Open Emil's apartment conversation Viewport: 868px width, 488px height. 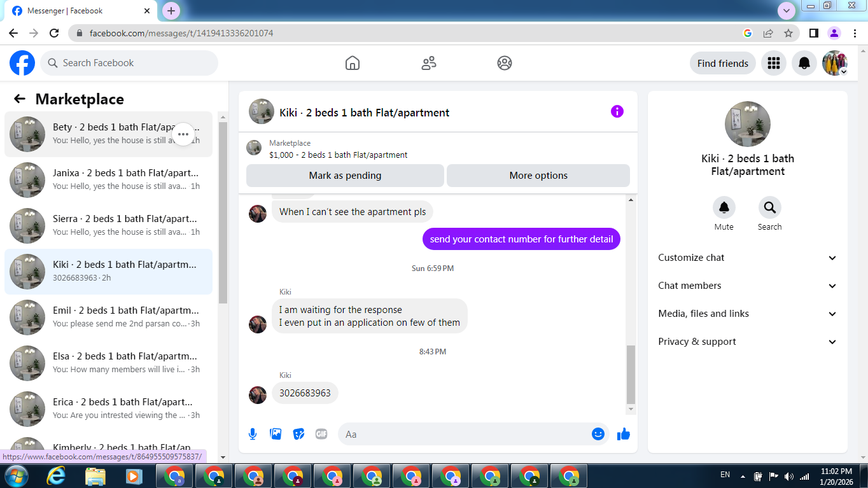[x=108, y=317]
